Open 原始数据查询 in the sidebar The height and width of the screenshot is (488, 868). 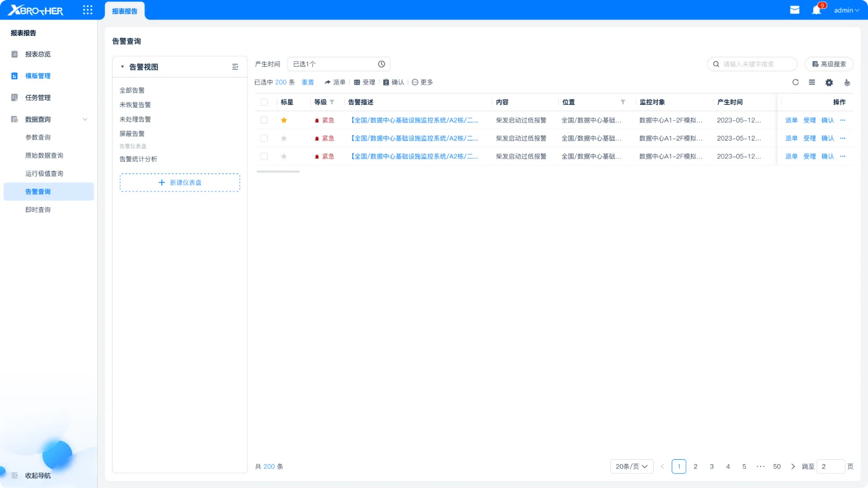pos(44,155)
